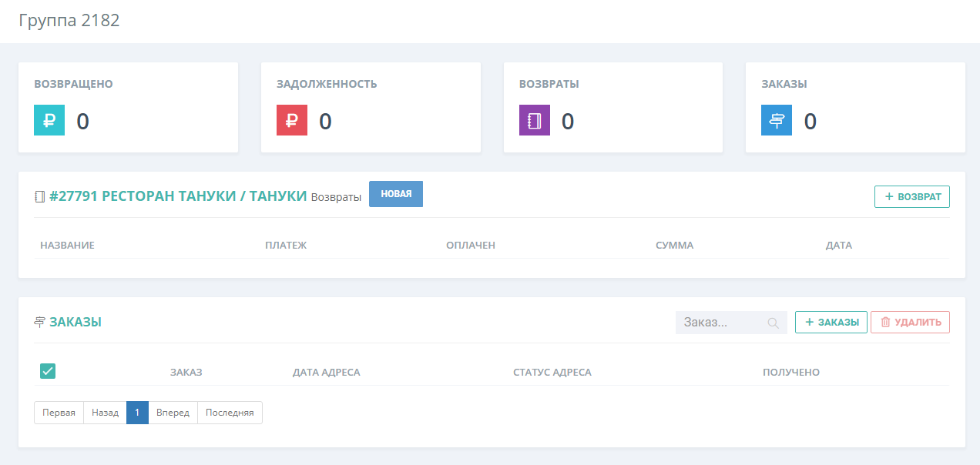Click the Заказ column header
Image resolution: width=980 pixels, height=465 pixels.
coord(186,373)
